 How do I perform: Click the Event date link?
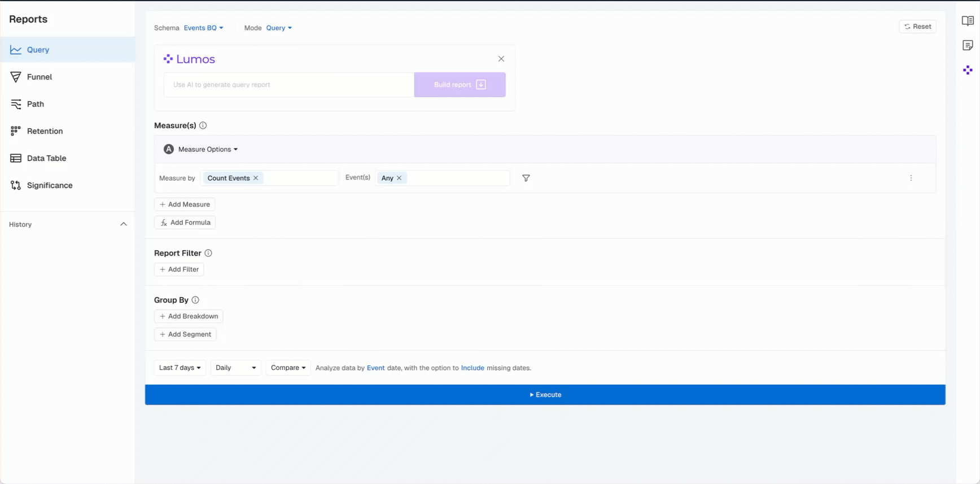click(x=376, y=368)
